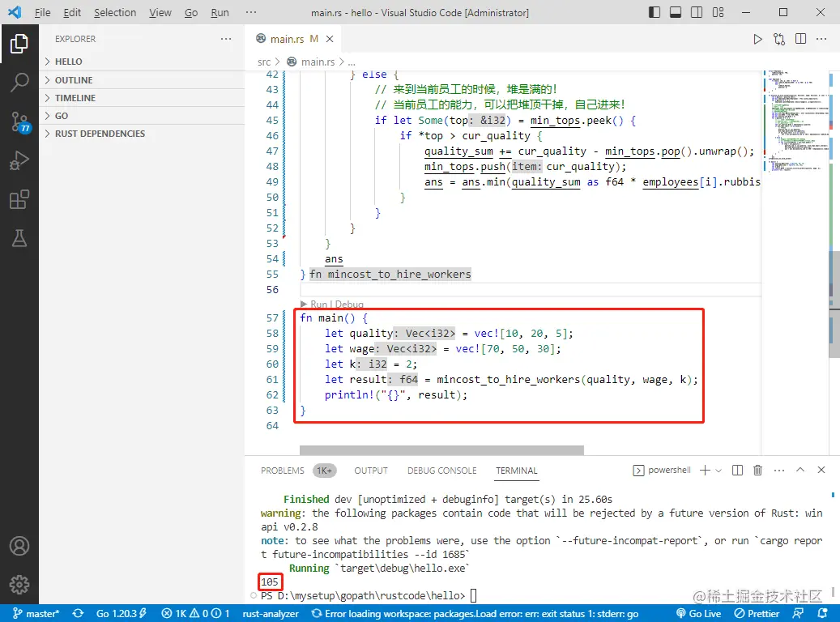Open the feedback icon in status bar
The height and width of the screenshot is (622, 840).
click(x=798, y=613)
